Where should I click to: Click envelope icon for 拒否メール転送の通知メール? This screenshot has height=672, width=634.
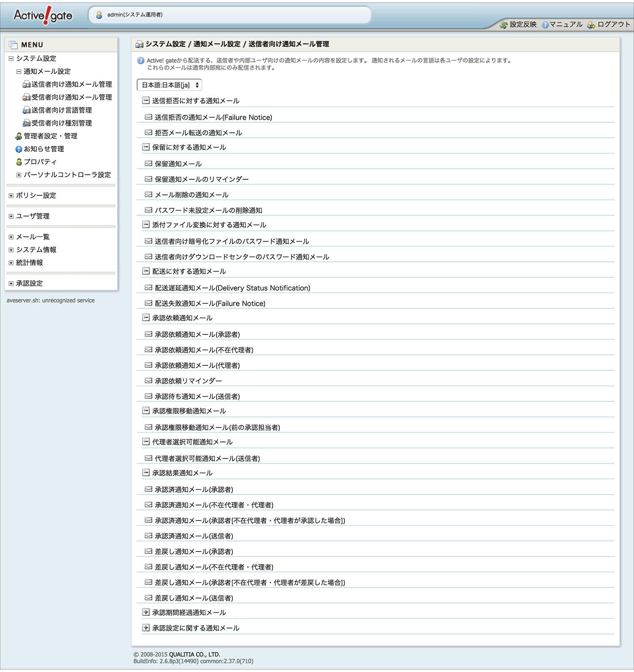(x=148, y=132)
